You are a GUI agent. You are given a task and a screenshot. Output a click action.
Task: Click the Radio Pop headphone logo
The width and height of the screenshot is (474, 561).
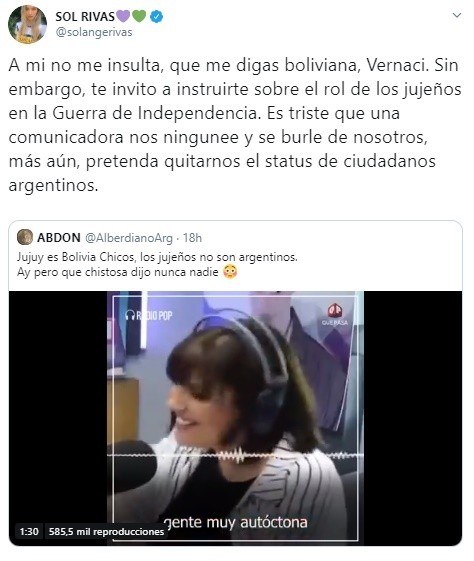click(x=149, y=315)
